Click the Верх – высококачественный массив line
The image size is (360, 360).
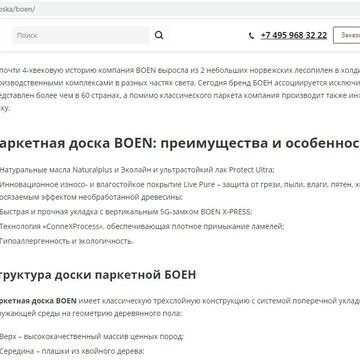(92, 336)
